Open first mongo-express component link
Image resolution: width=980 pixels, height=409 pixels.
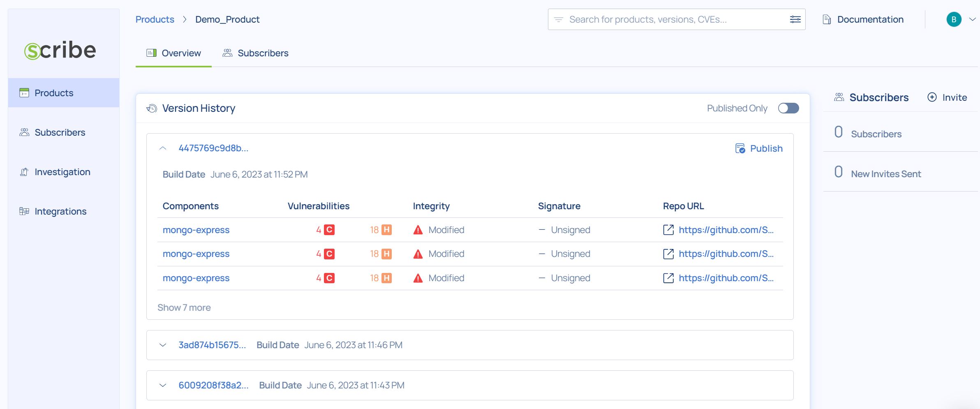[196, 230]
